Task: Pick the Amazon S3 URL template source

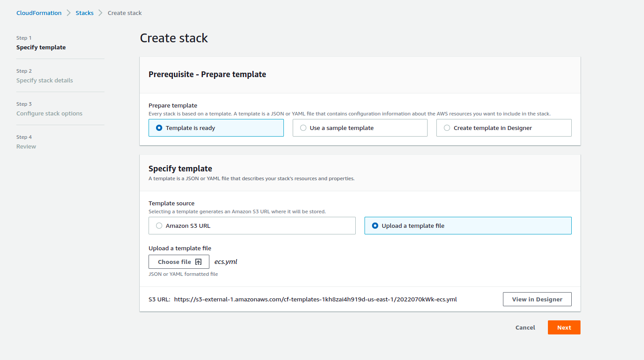Action: coord(159,225)
